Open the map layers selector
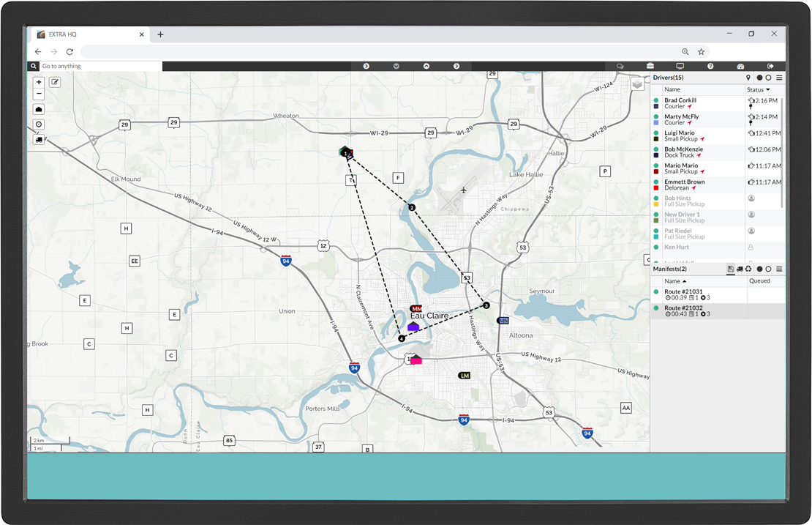This screenshot has width=812, height=525. tap(637, 84)
